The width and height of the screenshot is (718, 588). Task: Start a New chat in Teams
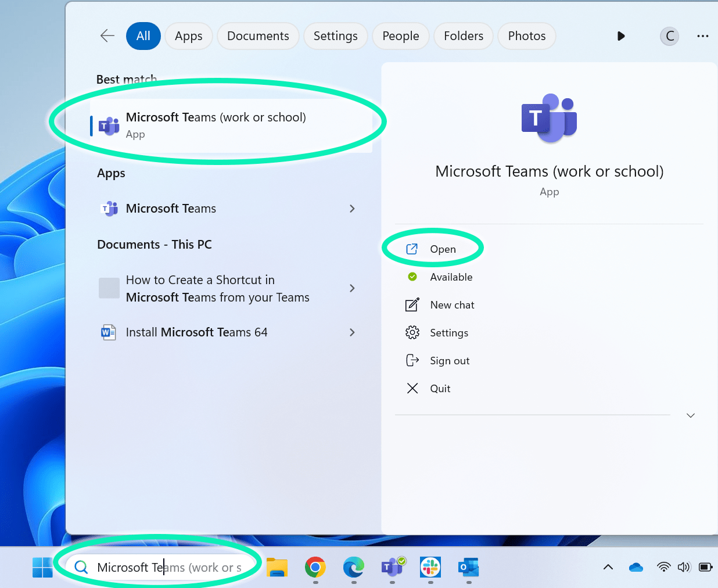[452, 304]
